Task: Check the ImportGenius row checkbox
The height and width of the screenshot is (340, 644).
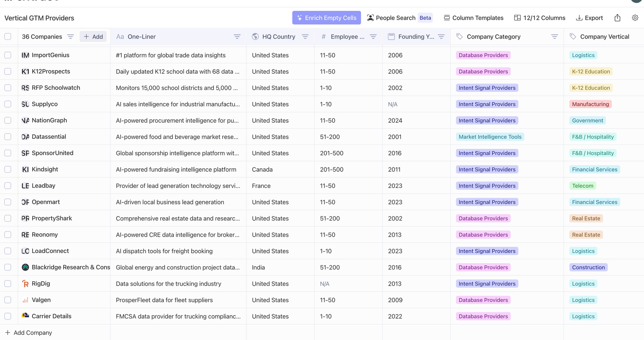Action: pyautogui.click(x=8, y=55)
